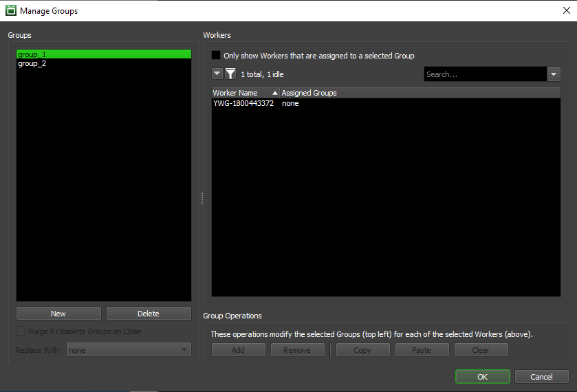
Task: Click the Assigned Groups column header
Action: click(x=309, y=93)
